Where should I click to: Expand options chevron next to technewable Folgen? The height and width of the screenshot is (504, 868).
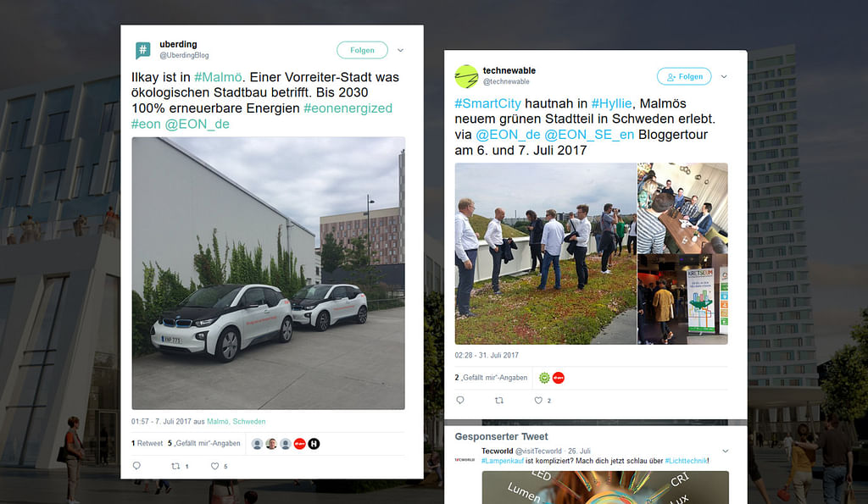[x=724, y=76]
